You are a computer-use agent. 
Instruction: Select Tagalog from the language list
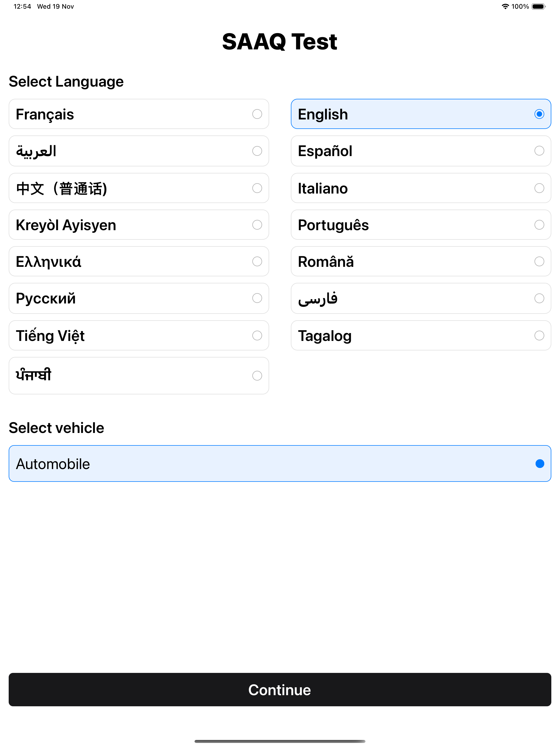[421, 335]
